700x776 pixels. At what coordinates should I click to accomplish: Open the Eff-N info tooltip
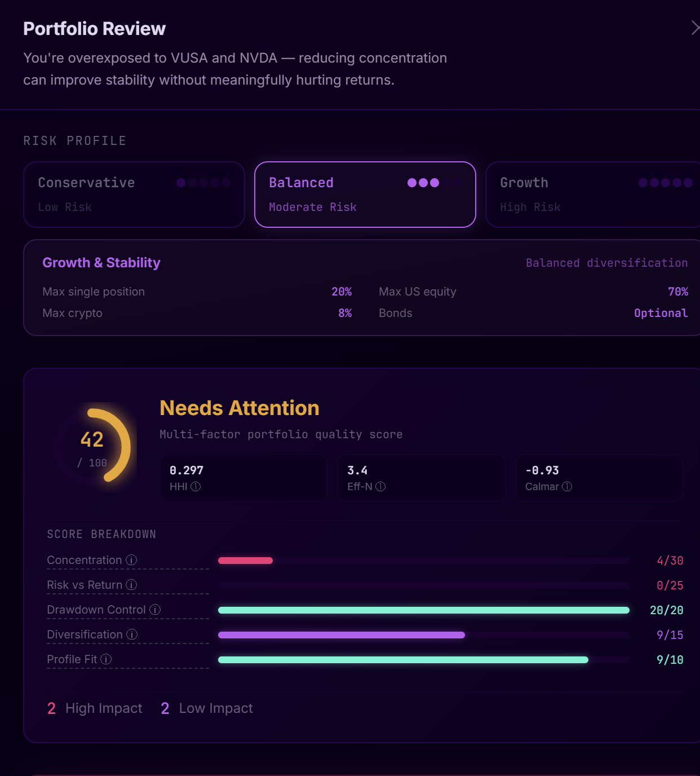point(380,486)
